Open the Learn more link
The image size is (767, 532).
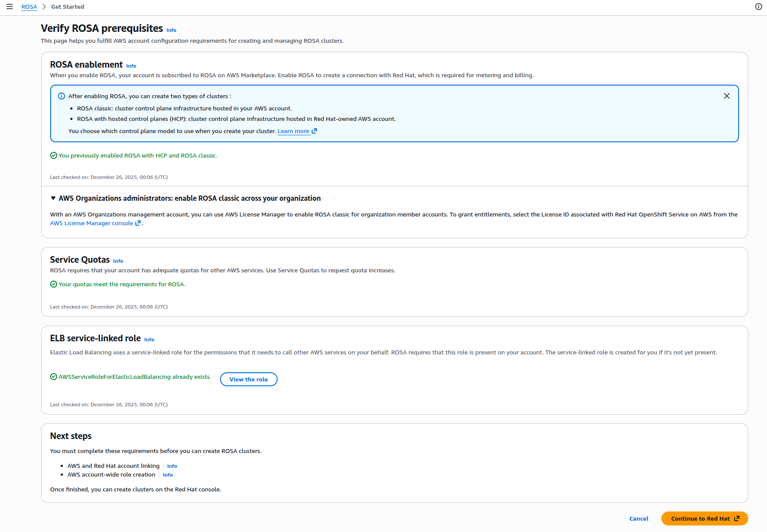[x=293, y=130]
